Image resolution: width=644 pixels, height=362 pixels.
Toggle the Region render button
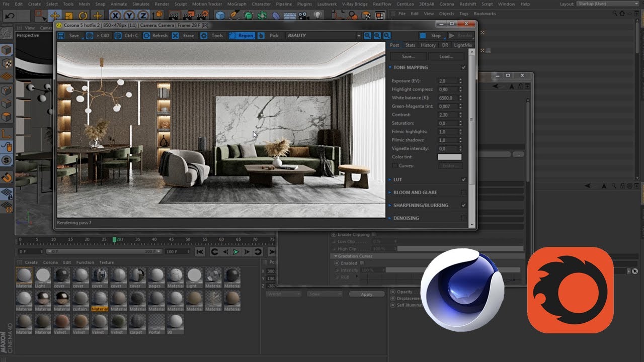[242, 36]
